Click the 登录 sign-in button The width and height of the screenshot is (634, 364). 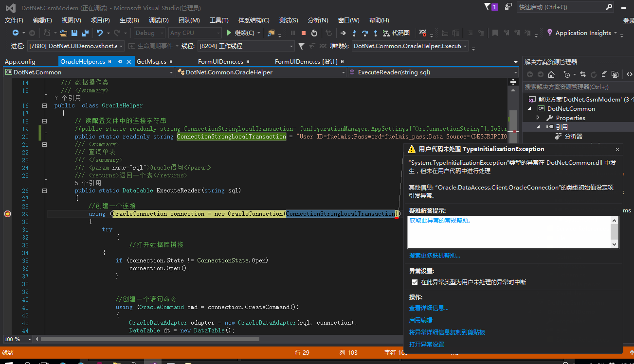628,20
